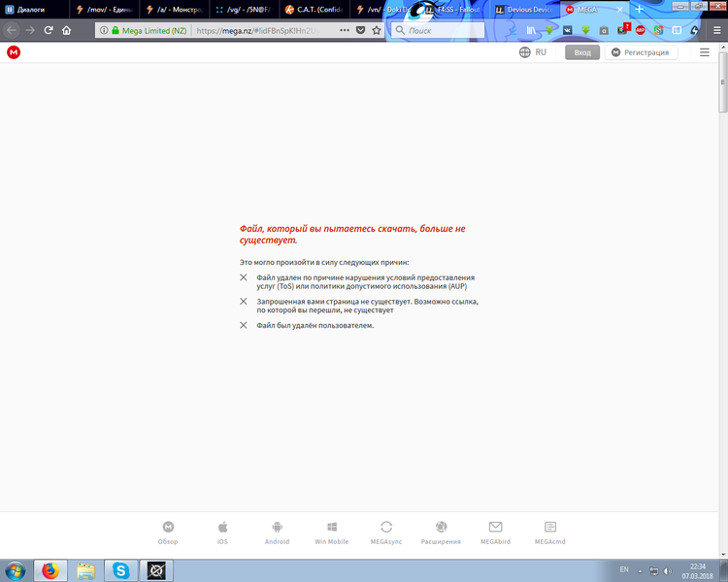This screenshot has width=728, height=582.
Task: Open the MEGA page hamburger menu
Action: click(x=705, y=52)
